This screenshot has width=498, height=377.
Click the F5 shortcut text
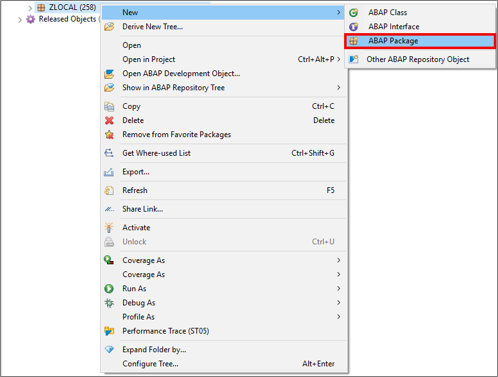click(x=330, y=190)
